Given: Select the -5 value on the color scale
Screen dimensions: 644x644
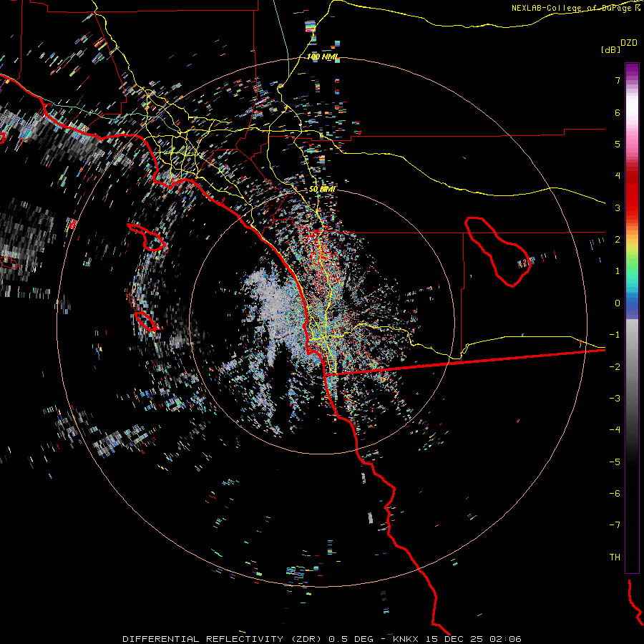Looking at the screenshot, I should click(x=615, y=462).
